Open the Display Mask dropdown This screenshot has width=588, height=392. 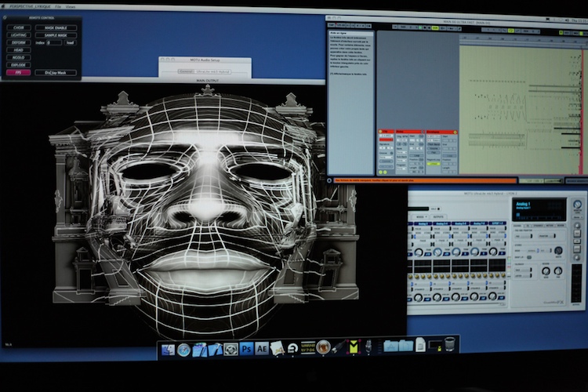(56, 72)
